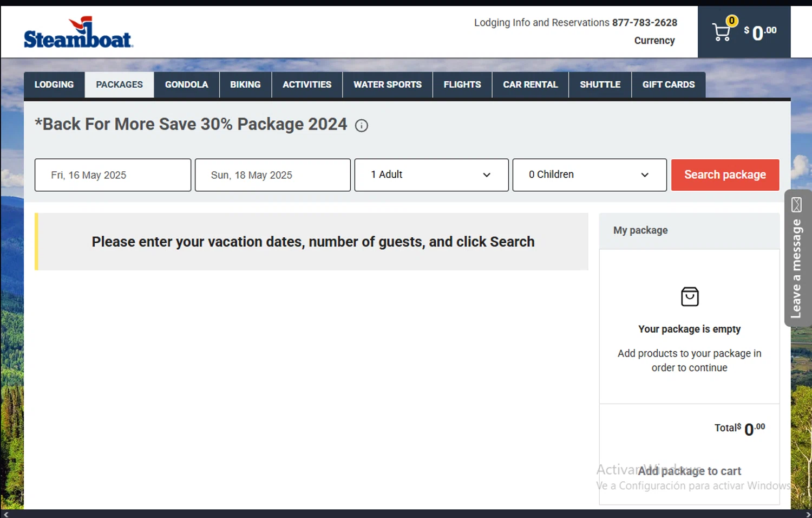Select the Packages tab
Image resolution: width=812 pixels, height=518 pixels.
coord(120,85)
